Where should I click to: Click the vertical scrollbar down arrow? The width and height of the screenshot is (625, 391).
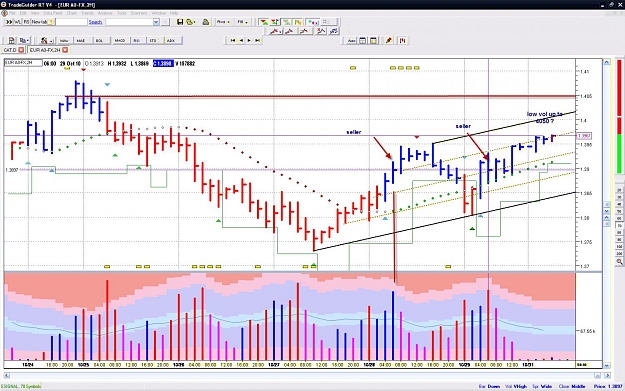(607, 365)
